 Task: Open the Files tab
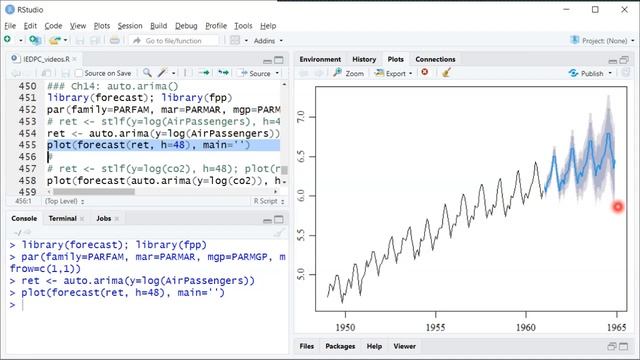coord(307,346)
